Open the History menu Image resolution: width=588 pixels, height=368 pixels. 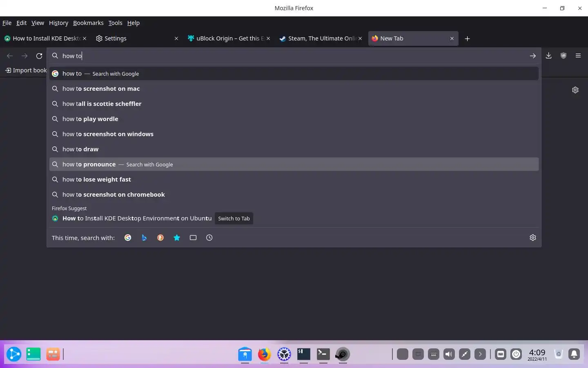click(58, 23)
